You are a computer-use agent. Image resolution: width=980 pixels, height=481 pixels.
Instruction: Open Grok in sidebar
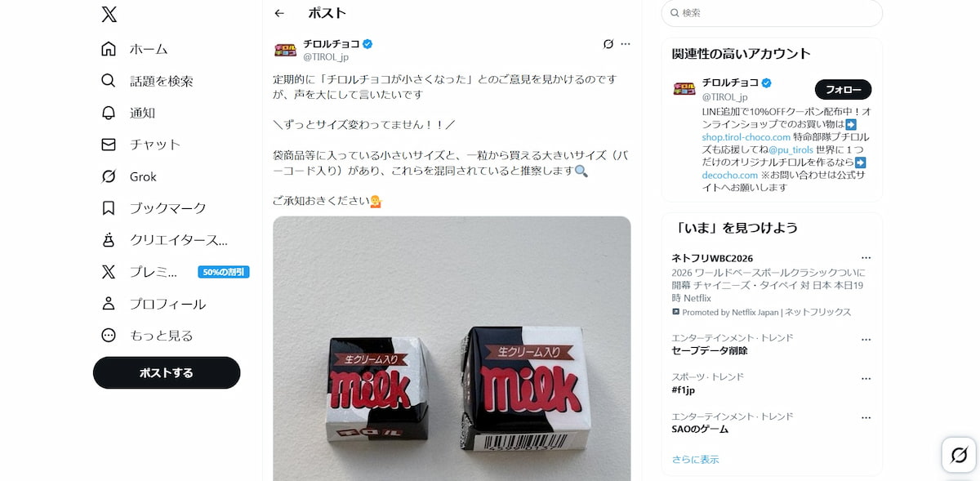(128, 176)
